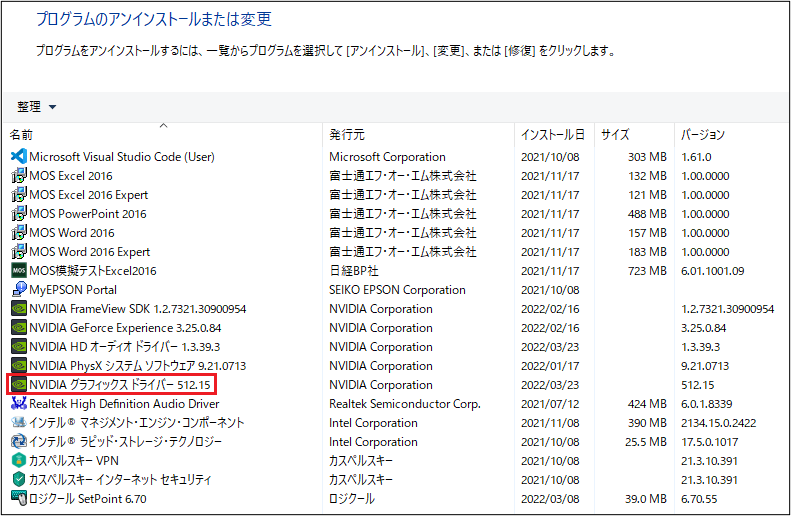
Task: Select Realtek High Definition Audio Driver entry
Action: coord(124,404)
